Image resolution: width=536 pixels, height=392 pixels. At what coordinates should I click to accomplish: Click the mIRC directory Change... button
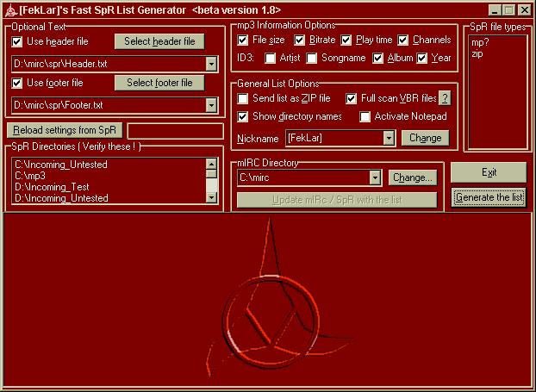(x=413, y=177)
